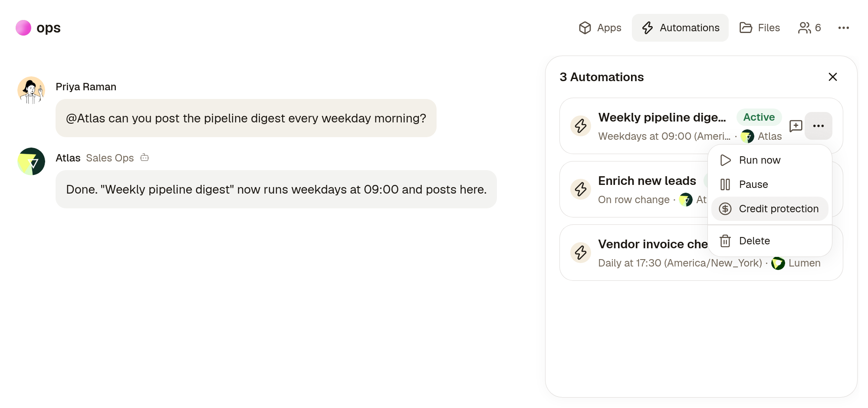Choose Delete in the automation menu

769,241
